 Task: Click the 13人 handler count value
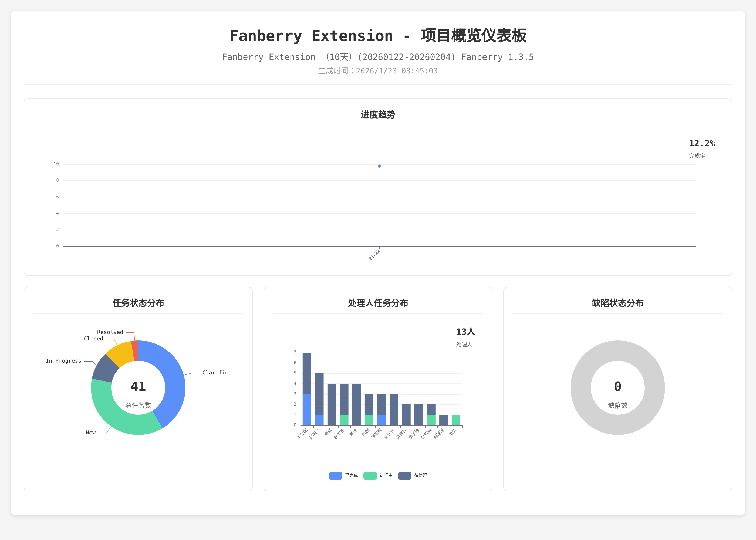(465, 332)
